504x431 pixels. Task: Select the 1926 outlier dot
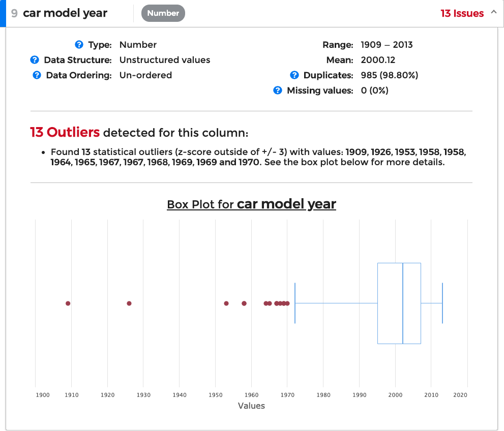pyautogui.click(x=129, y=303)
